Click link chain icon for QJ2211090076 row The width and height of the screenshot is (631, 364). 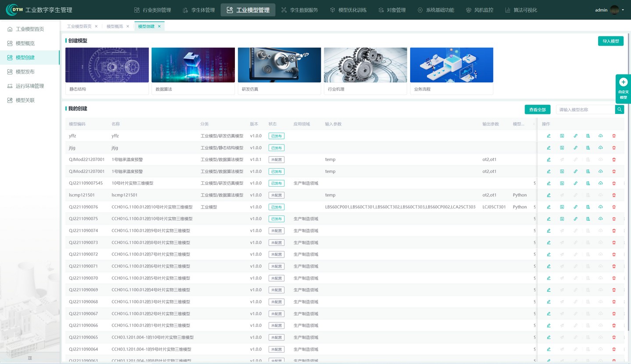(575, 207)
